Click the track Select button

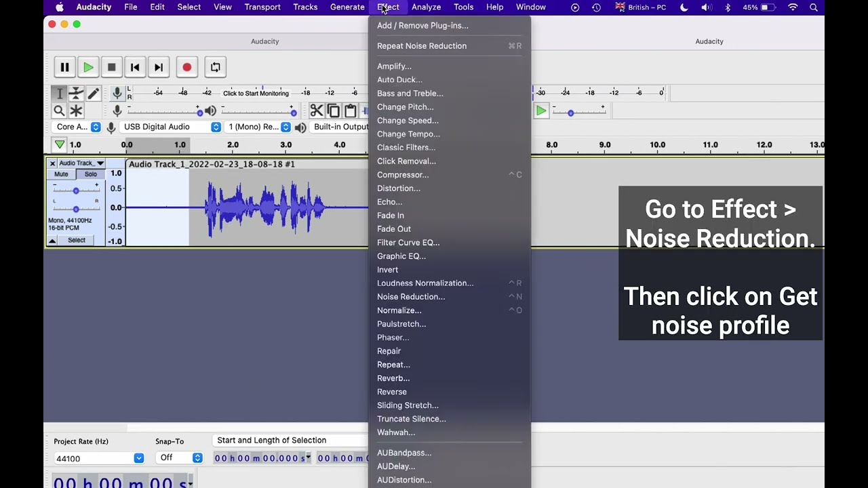click(x=77, y=241)
